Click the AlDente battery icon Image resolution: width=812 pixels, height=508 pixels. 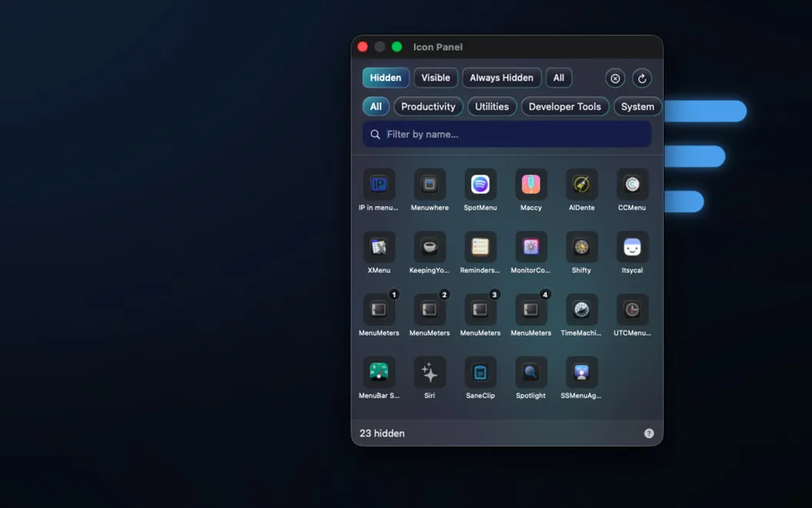click(x=581, y=185)
